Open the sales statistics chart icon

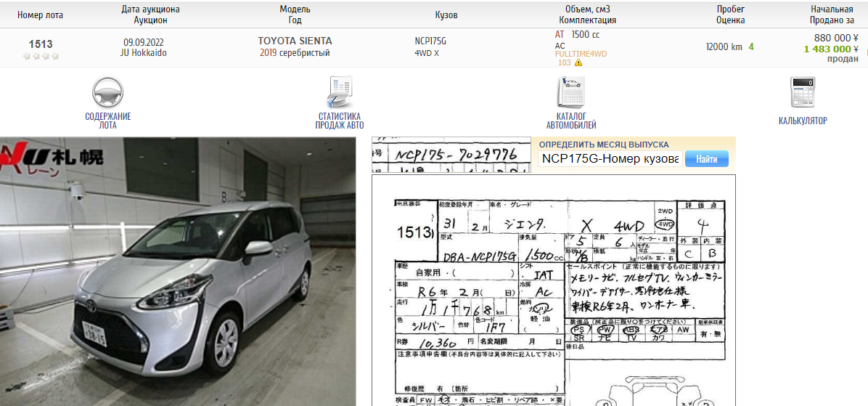pyautogui.click(x=340, y=92)
